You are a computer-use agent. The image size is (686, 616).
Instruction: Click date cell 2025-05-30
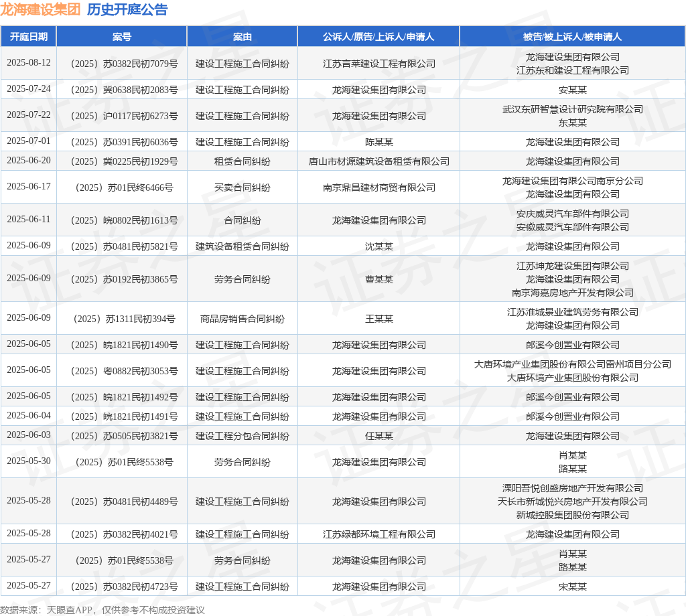29,461
